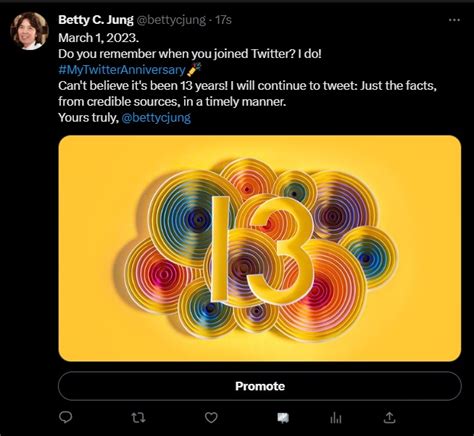474x436 pixels.
Task: Click the blurred white icon beside the heart
Action: pos(283,418)
